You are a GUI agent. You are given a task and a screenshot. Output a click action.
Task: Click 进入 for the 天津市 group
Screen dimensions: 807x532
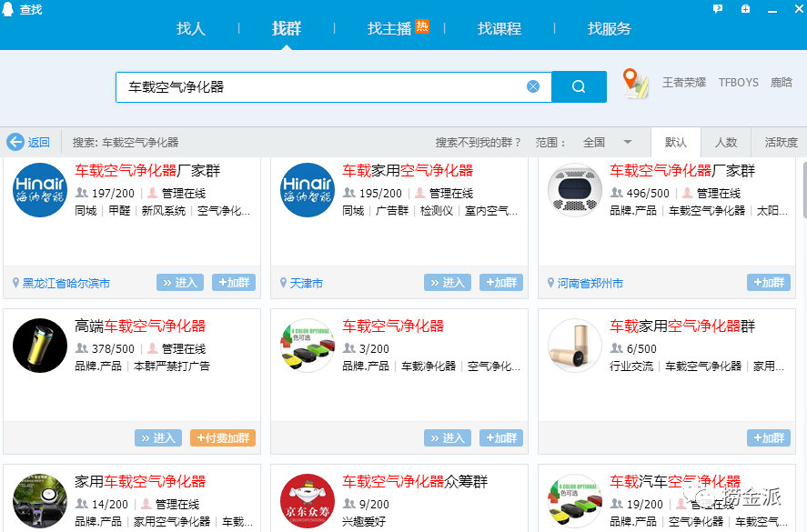tap(448, 283)
